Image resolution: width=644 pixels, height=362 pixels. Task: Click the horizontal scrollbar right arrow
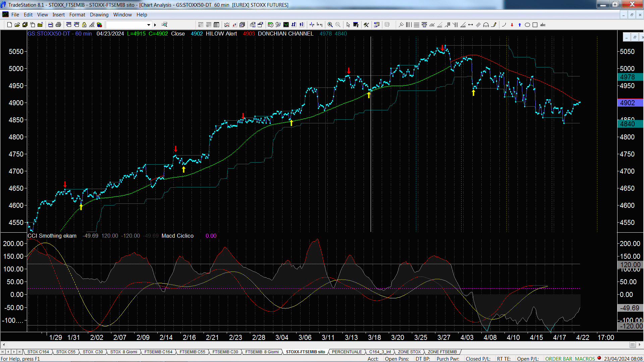pyautogui.click(x=640, y=345)
